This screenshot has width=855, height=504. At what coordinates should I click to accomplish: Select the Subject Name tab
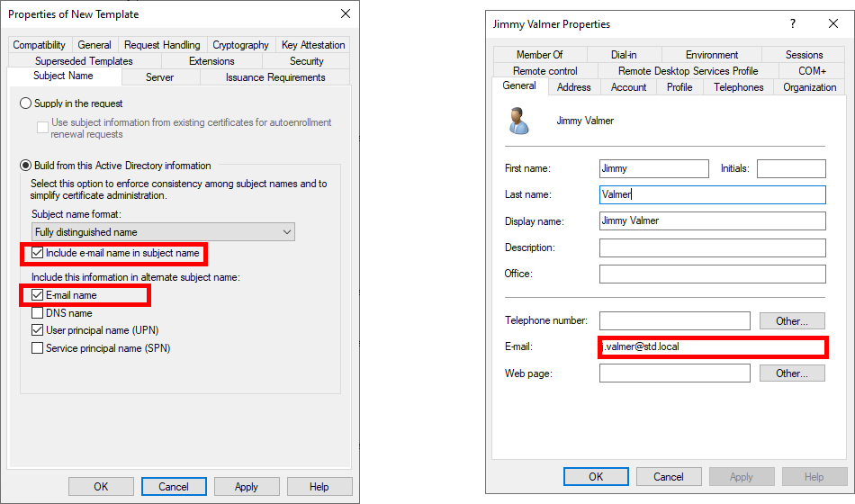click(x=63, y=76)
